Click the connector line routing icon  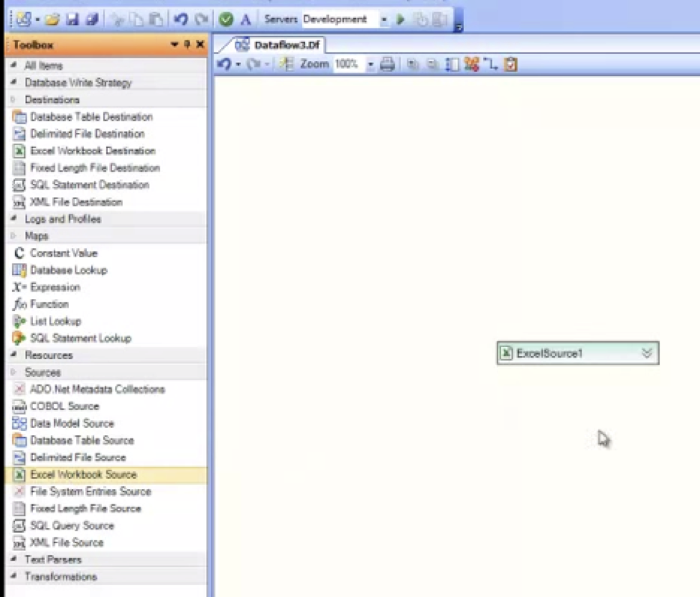(x=490, y=65)
